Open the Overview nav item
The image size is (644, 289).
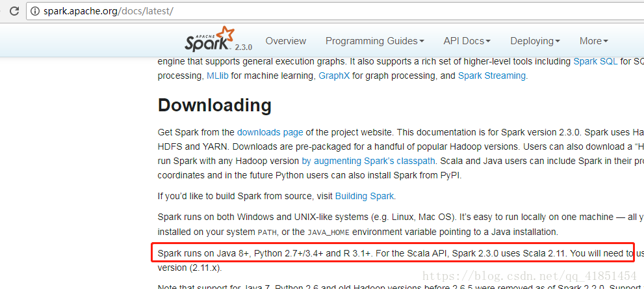(286, 41)
